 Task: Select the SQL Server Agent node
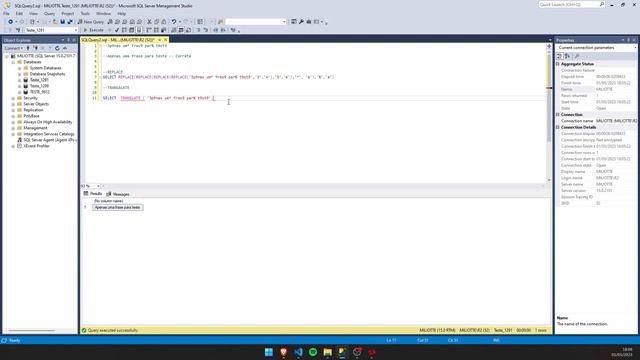point(49,140)
